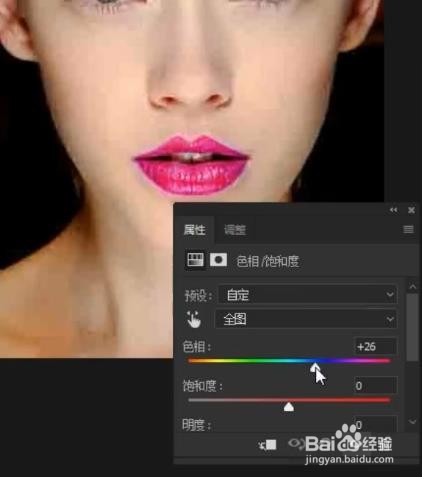Switch to the 属性 tab
This screenshot has height=477, width=422.
(194, 230)
